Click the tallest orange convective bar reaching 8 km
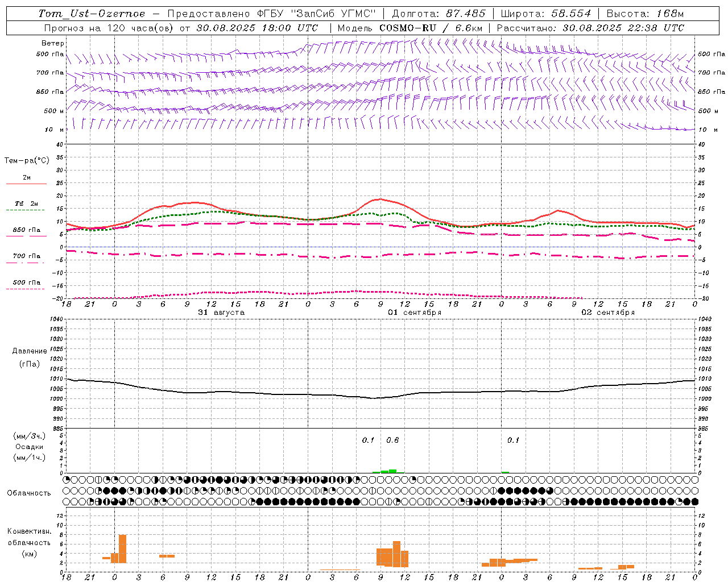728x582 pixels. (x=122, y=548)
